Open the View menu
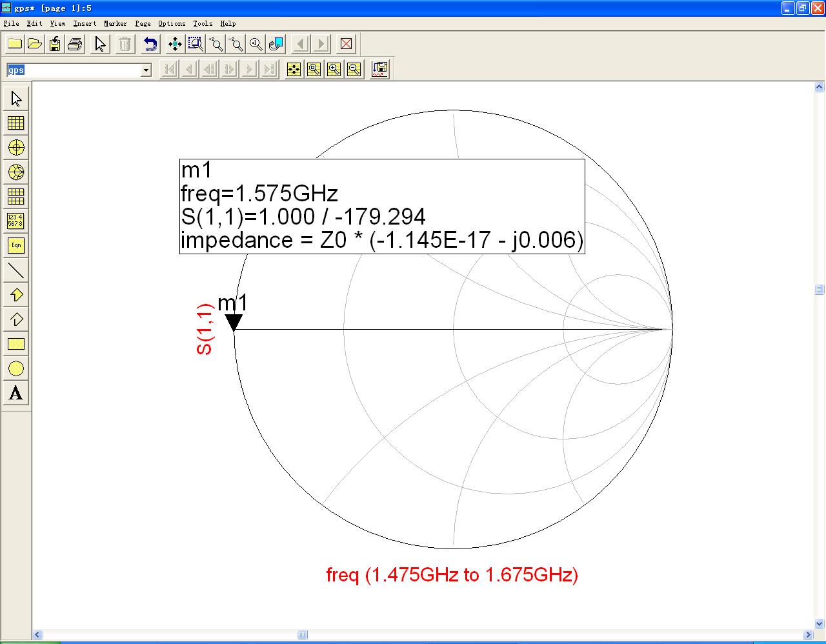 click(x=57, y=23)
